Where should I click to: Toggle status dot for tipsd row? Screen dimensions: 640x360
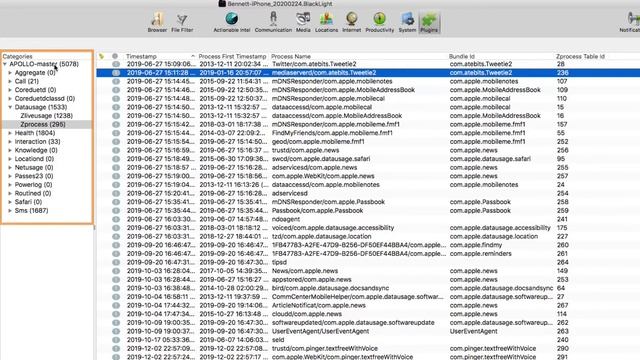tap(116, 262)
